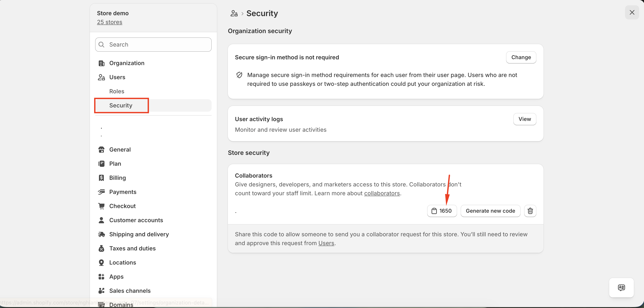Select Security in sidebar
The image size is (644, 308).
[153, 105]
